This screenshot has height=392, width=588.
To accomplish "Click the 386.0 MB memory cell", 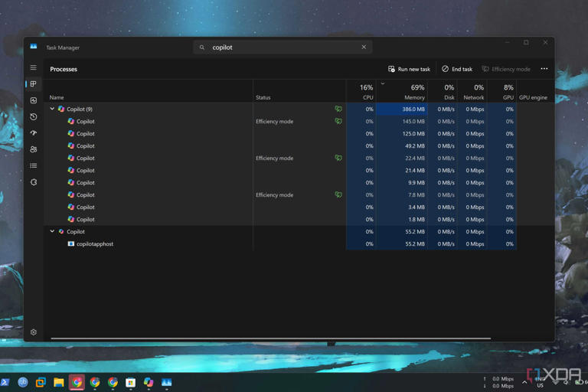I will click(x=402, y=109).
